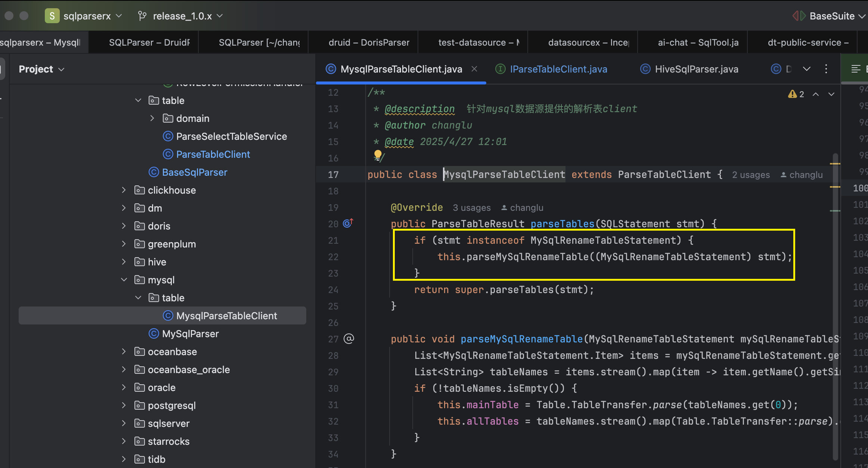
Task: Click 'return super.parseTables(stmt);' line
Action: 504,290
